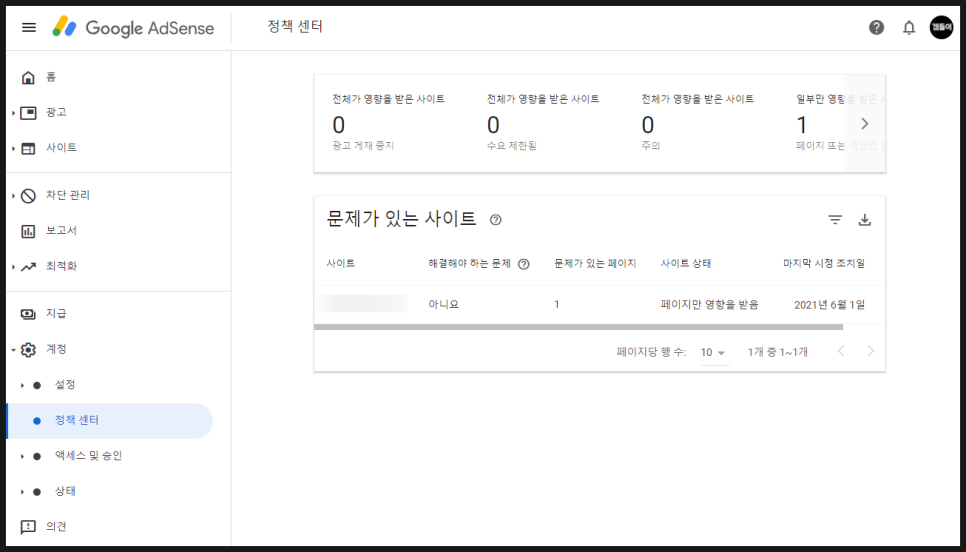Open the blurred site name row
This screenshot has width=966, height=552.
[x=363, y=304]
